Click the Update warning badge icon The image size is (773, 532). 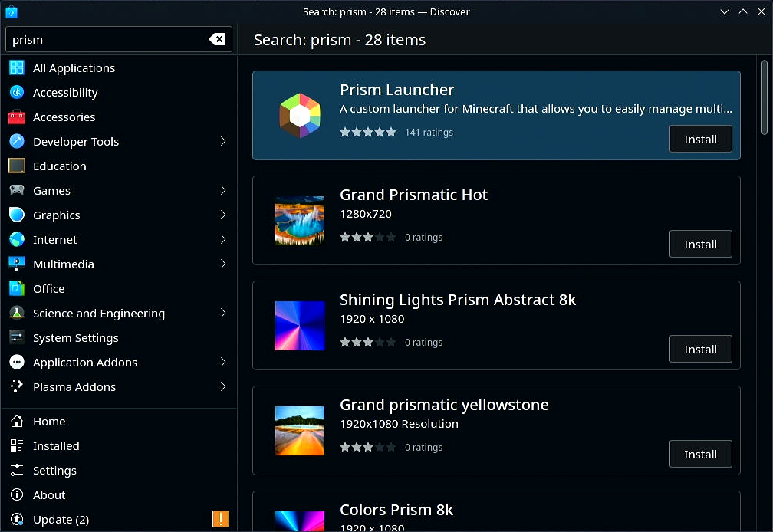[x=221, y=519]
